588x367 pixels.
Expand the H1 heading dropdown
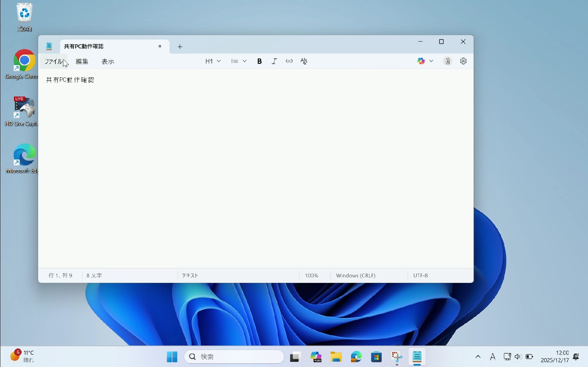click(x=213, y=61)
